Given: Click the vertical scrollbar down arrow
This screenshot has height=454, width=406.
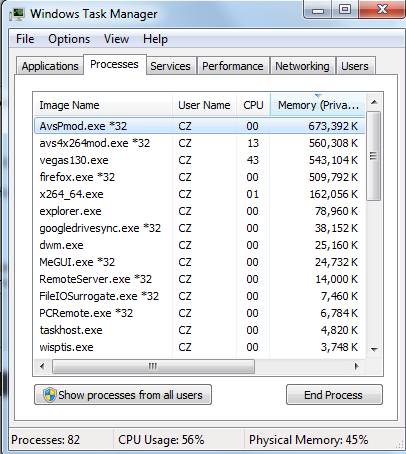Looking at the screenshot, I should tap(374, 349).
